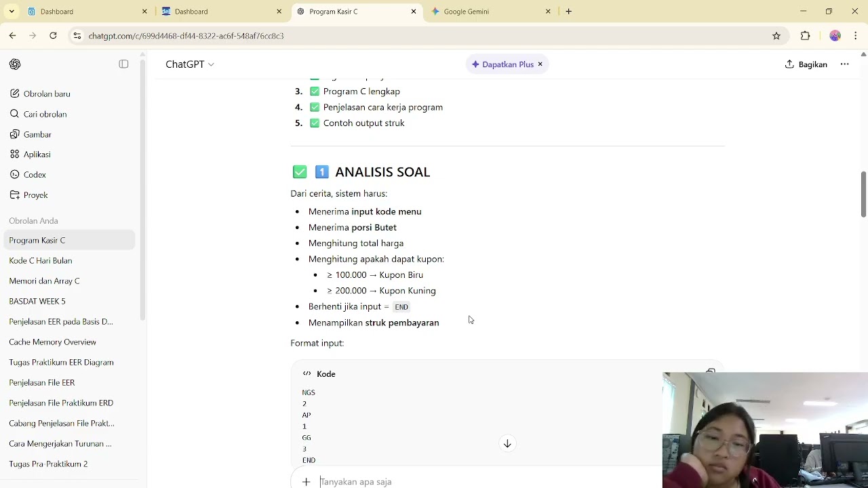Viewport: 868px width, 488px height.
Task: Close the Google Gemini tab
Action: tap(548, 12)
